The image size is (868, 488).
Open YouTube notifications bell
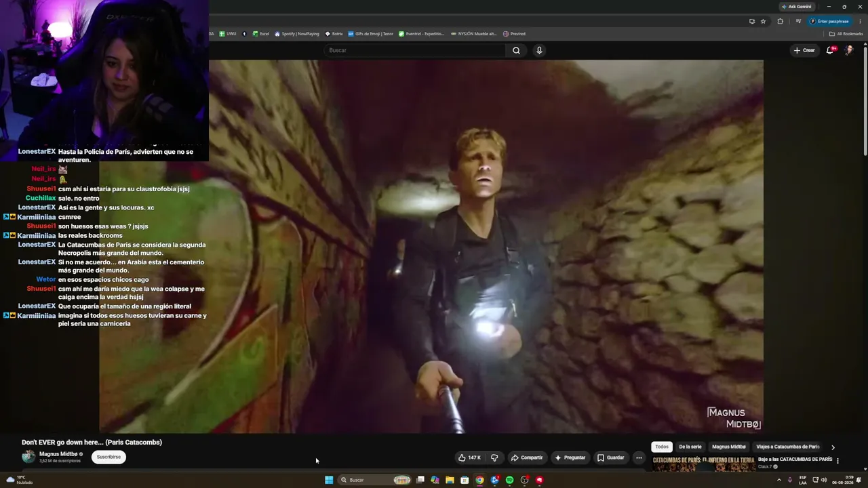click(830, 50)
